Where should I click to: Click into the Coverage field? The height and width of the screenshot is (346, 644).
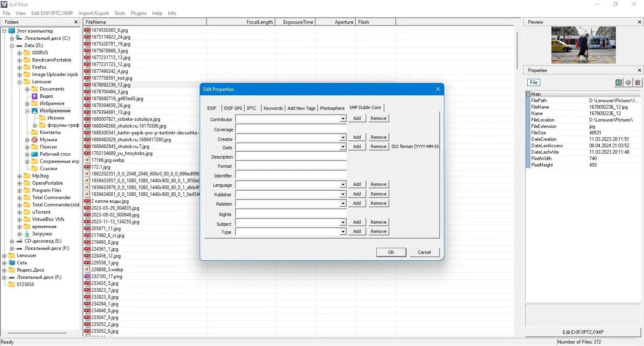[x=291, y=128]
